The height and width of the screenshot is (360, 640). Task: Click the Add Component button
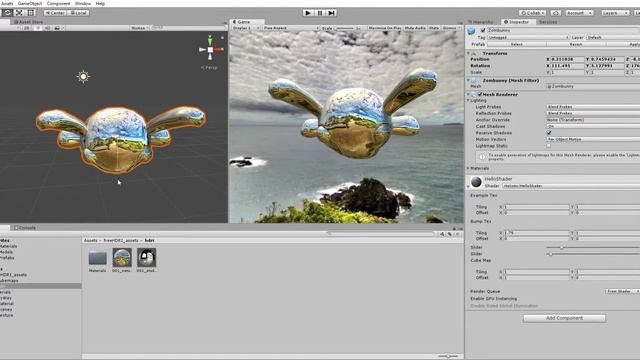click(x=564, y=318)
